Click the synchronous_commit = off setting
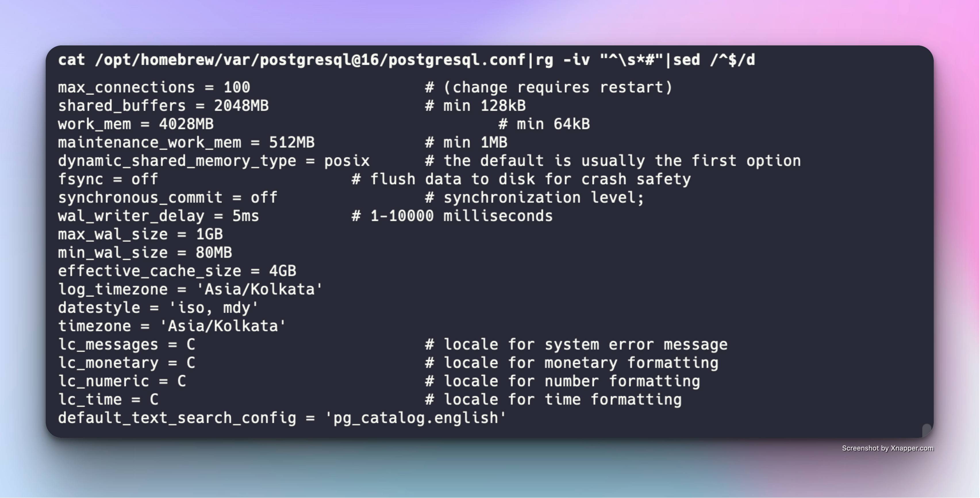 click(168, 198)
